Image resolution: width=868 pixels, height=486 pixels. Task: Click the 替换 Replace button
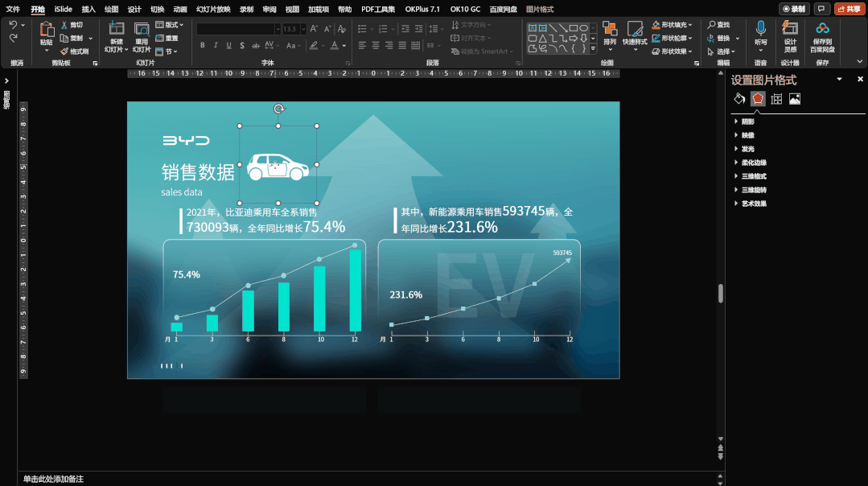tap(718, 38)
